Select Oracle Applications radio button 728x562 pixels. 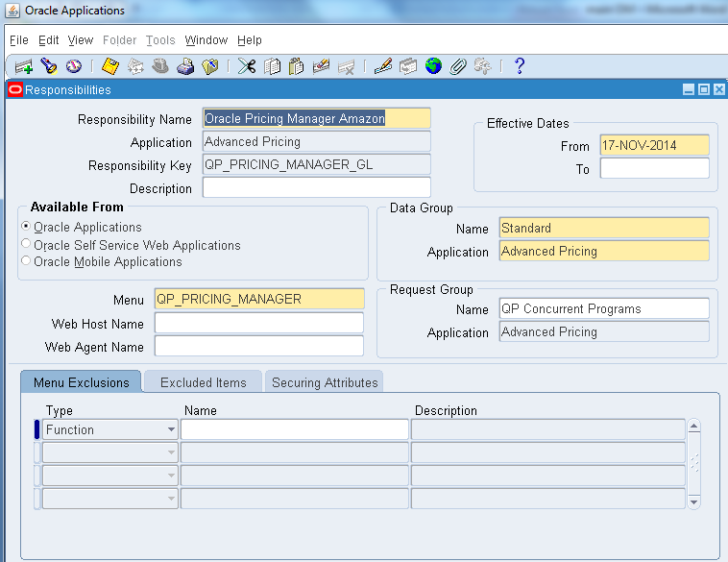pyautogui.click(x=27, y=228)
